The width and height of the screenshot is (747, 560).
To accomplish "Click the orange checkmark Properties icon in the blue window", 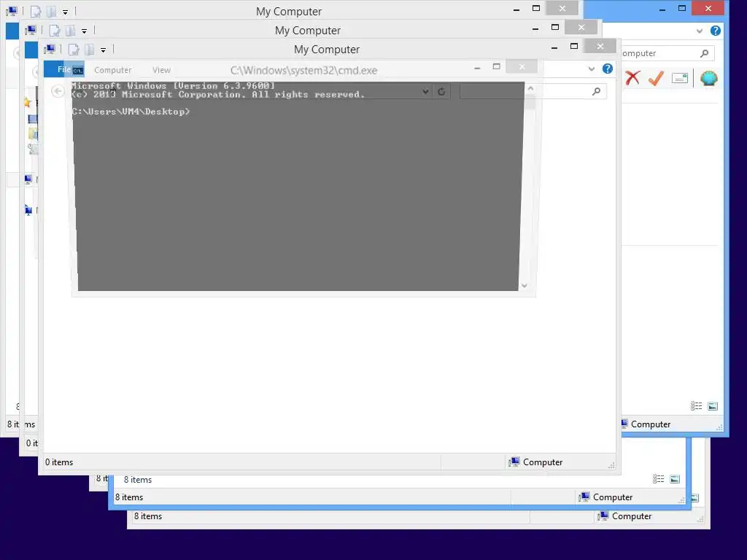I will [x=656, y=77].
